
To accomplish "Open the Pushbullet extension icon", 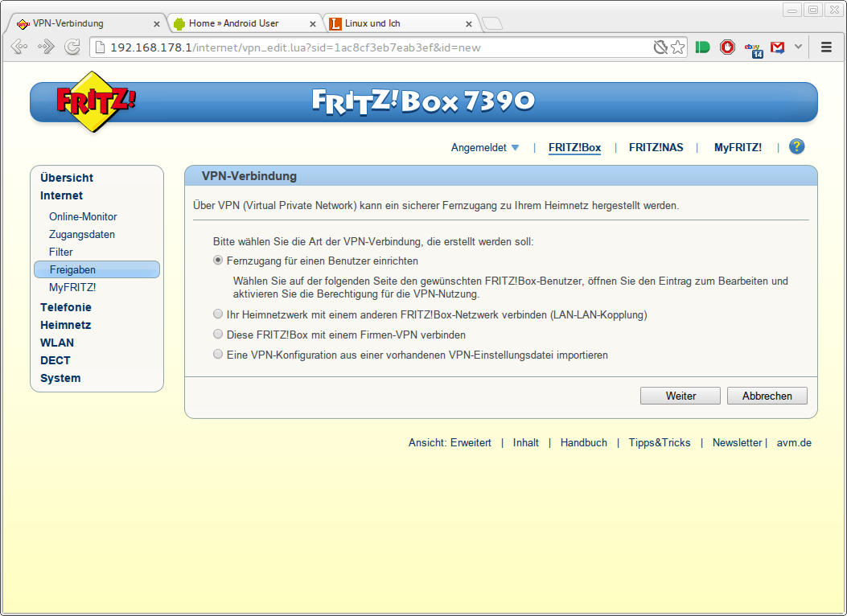I will tap(702, 47).
